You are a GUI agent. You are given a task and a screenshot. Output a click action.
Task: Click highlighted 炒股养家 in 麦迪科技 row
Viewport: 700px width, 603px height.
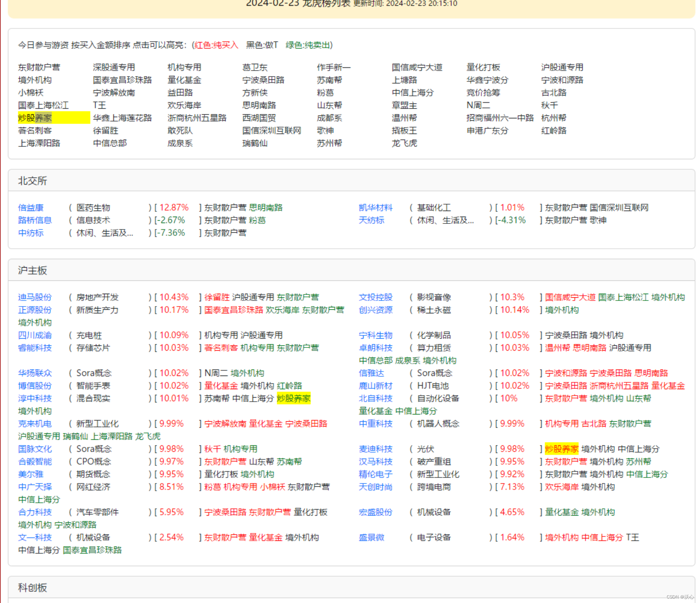pyautogui.click(x=562, y=449)
